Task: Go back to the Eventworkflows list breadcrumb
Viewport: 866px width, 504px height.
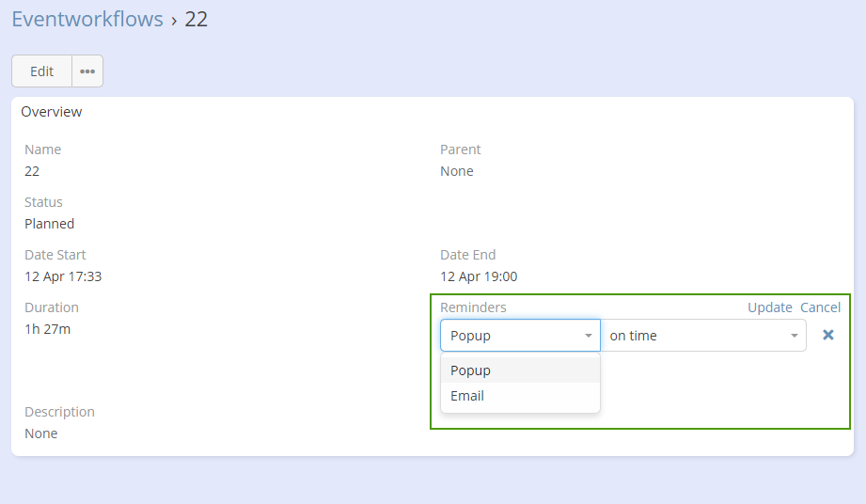Action: point(87,20)
